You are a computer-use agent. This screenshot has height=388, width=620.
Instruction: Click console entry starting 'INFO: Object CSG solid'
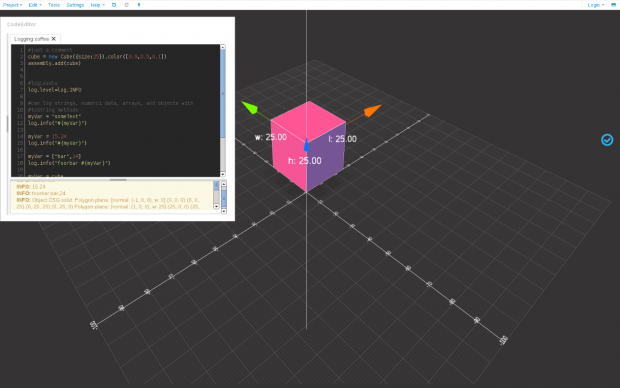click(109, 203)
